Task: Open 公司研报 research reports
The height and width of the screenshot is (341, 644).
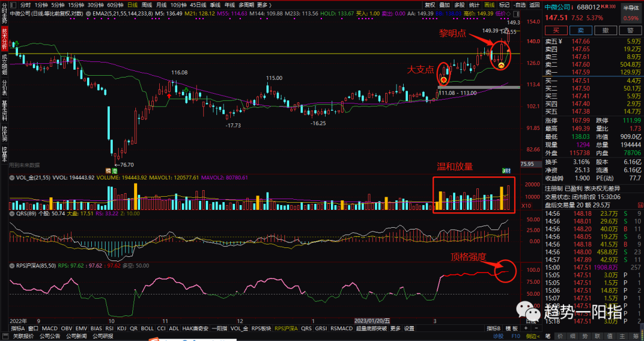Action: tap(103, 336)
